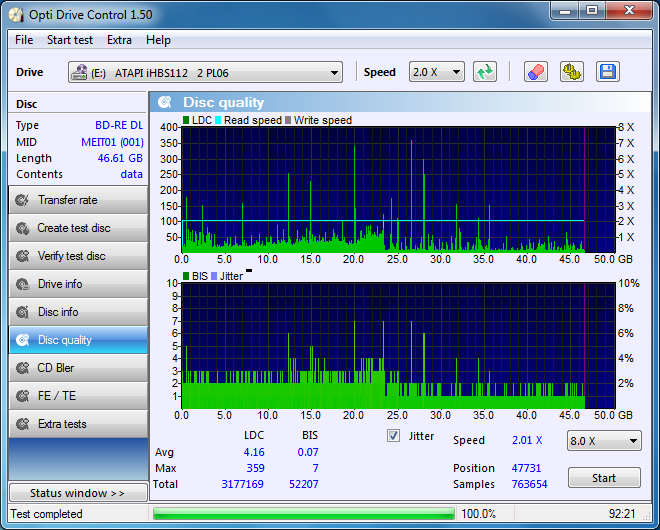This screenshot has width=660, height=530.
Task: Click the LDC read speed graph
Action: [x=399, y=189]
